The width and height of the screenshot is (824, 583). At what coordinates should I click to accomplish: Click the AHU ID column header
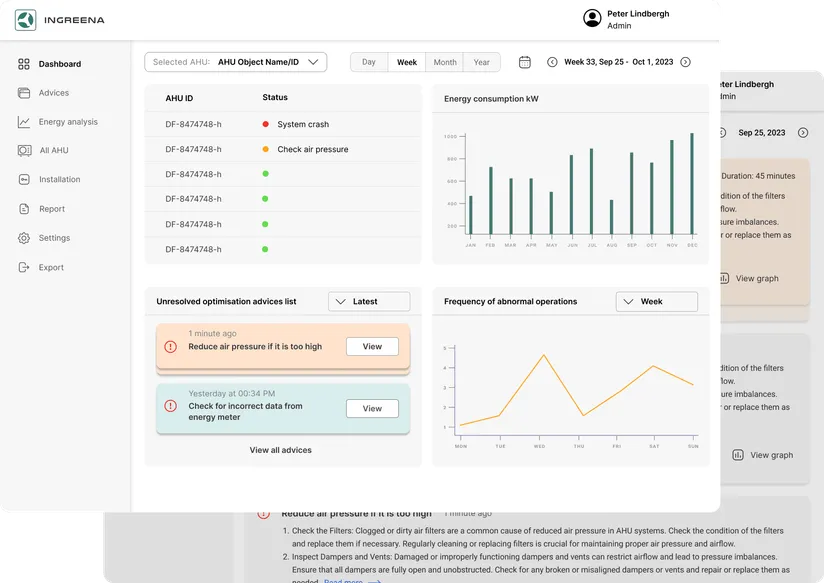[x=179, y=98]
